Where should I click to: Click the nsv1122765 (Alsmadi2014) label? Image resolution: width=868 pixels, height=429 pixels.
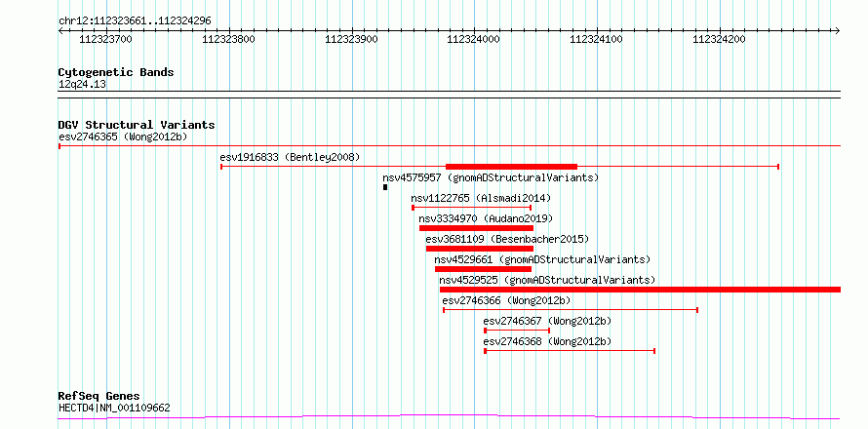(x=481, y=198)
